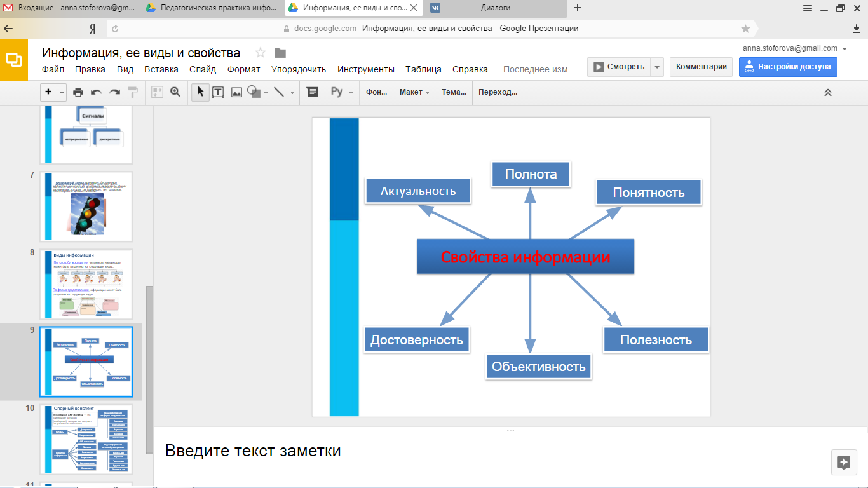Image resolution: width=868 pixels, height=488 pixels.
Task: Switch to the Диалоги VK browser tab
Action: click(497, 8)
